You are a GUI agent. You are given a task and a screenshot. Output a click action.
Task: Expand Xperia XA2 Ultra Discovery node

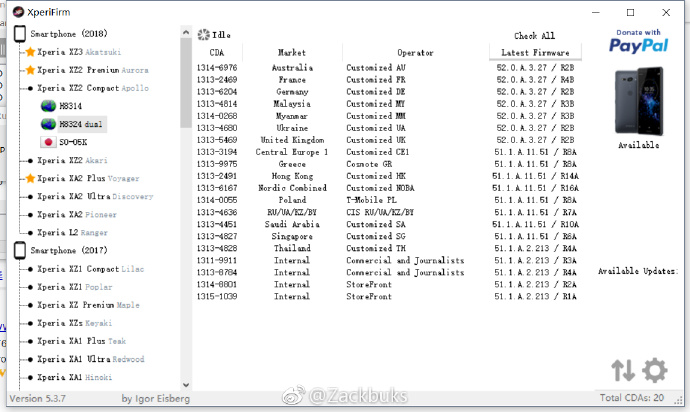(95, 196)
